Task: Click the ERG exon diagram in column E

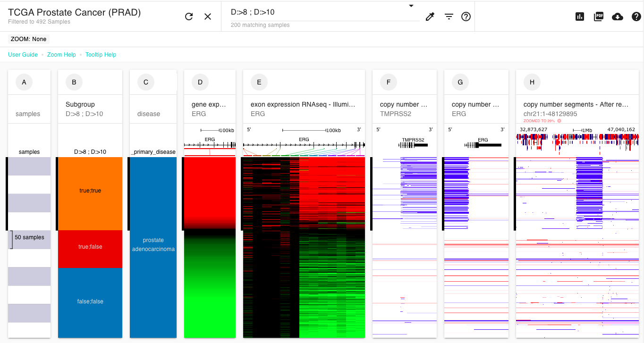Action: [x=304, y=145]
